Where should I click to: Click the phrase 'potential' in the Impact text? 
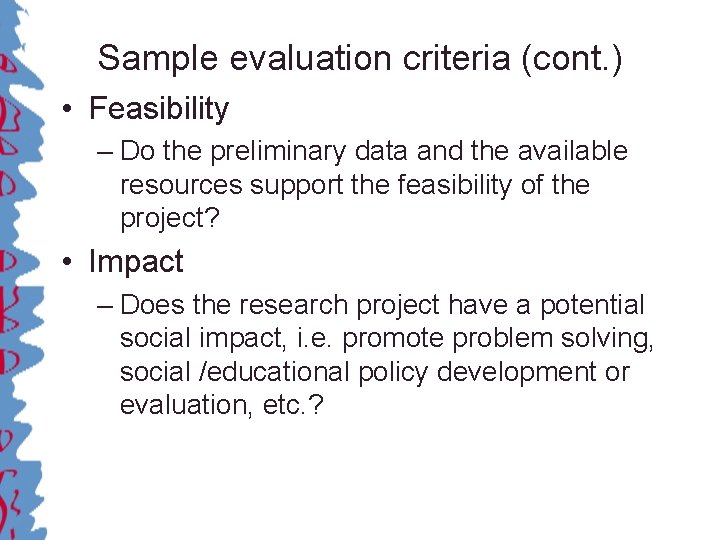pyautogui.click(x=592, y=305)
